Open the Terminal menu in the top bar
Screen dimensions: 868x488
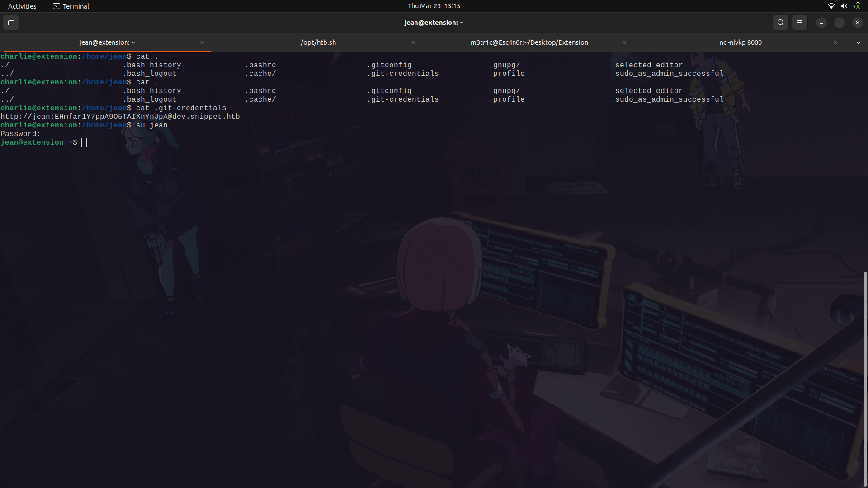pos(75,6)
